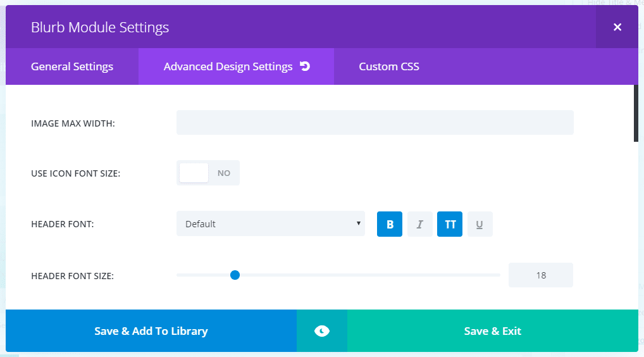Toggle bold header font style
Image resolution: width=644 pixels, height=357 pixels.
[x=389, y=224]
